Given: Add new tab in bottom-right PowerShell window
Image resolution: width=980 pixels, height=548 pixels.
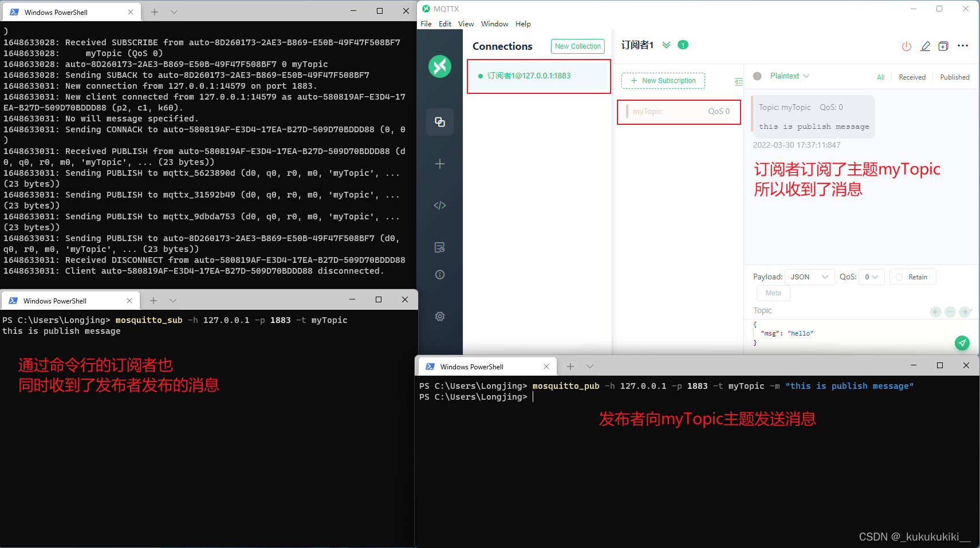Looking at the screenshot, I should (x=570, y=366).
